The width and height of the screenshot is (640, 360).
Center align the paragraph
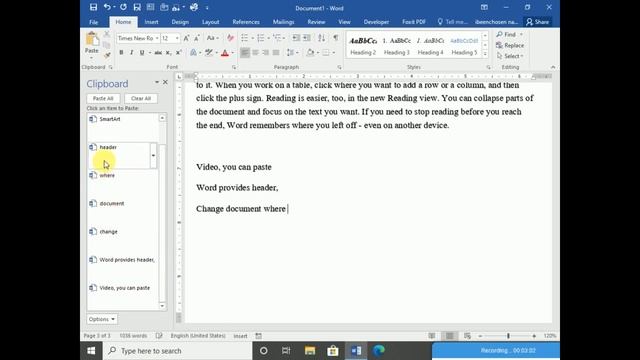coord(255,53)
